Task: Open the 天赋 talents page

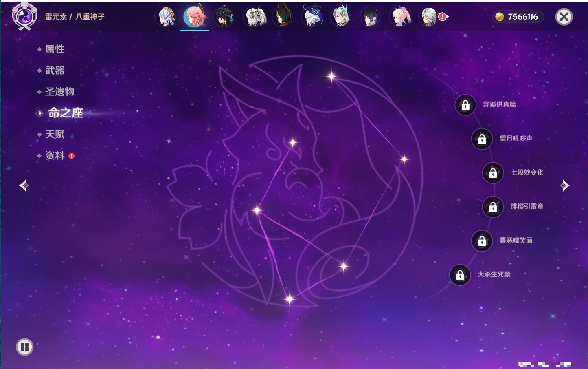Action: [55, 134]
